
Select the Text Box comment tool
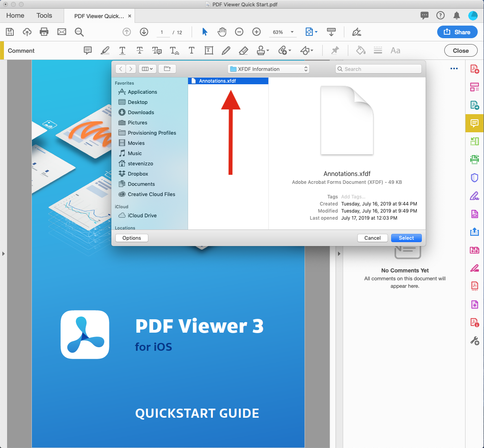pos(209,50)
